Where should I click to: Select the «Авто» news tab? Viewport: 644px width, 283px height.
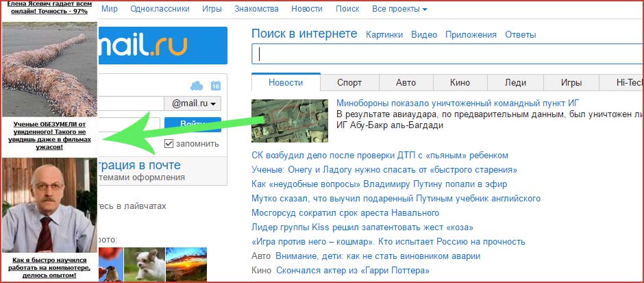point(406,82)
